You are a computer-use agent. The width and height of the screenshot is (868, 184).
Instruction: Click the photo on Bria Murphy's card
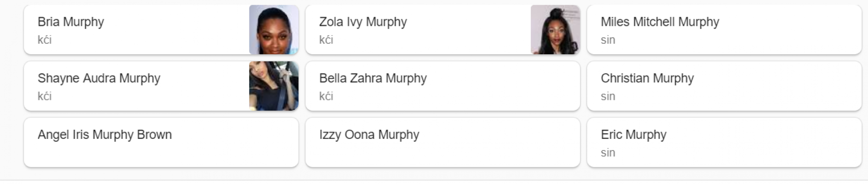point(274,29)
